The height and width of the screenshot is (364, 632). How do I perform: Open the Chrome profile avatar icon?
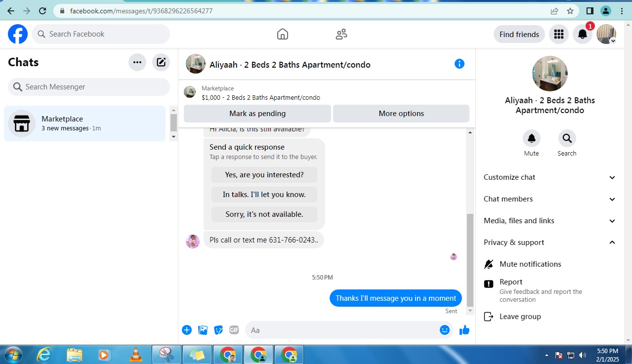point(606,10)
